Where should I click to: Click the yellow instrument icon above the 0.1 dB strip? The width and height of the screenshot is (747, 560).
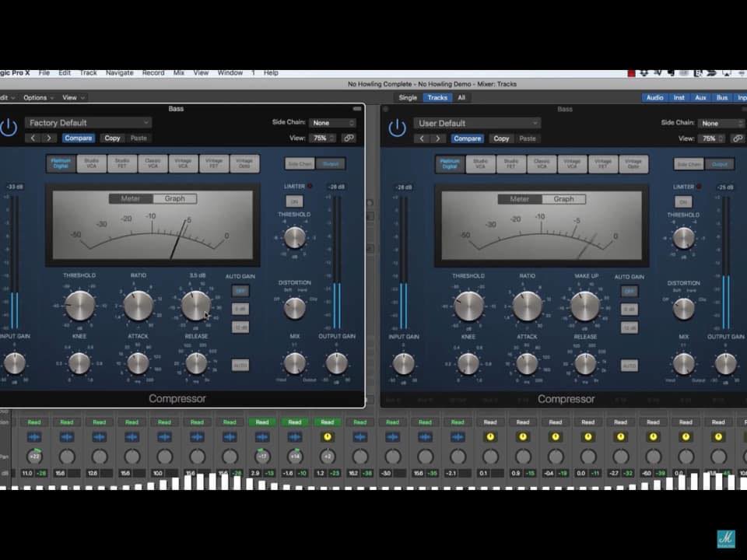pos(490,436)
